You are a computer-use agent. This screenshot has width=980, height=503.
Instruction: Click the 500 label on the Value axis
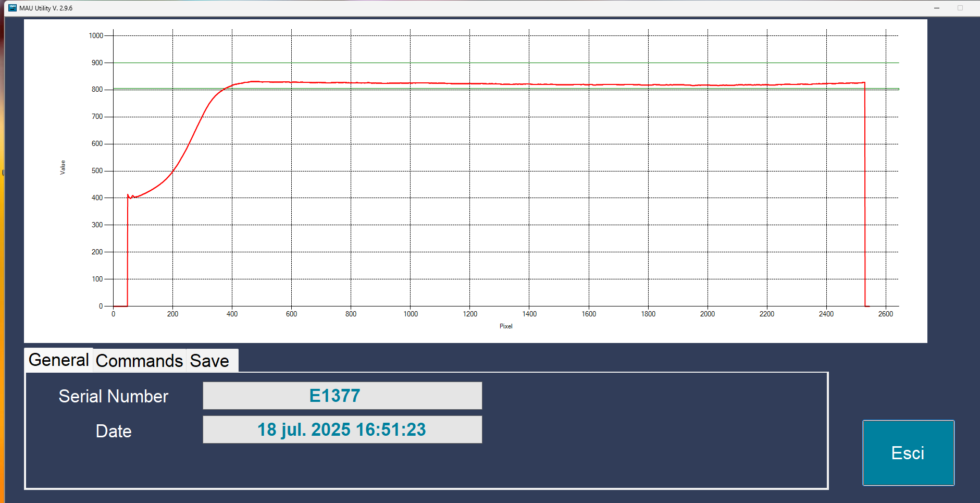click(x=97, y=170)
